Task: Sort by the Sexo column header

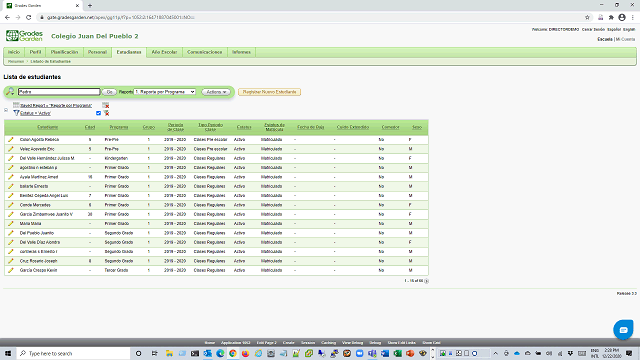Action: click(x=417, y=127)
